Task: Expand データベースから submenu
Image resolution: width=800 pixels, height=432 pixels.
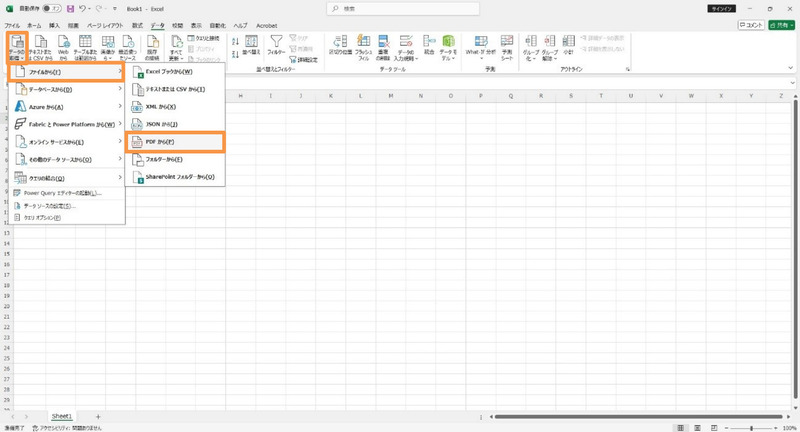Action: tap(66, 89)
